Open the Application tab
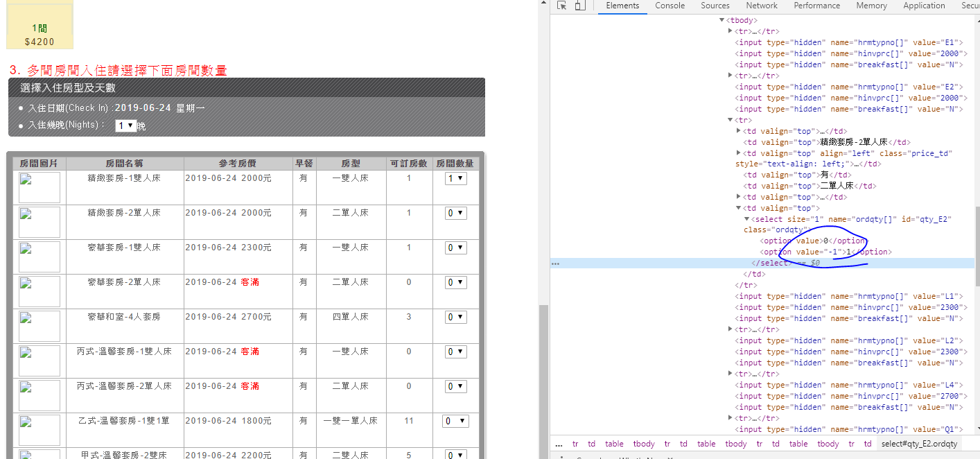The image size is (980, 459). coord(924,6)
